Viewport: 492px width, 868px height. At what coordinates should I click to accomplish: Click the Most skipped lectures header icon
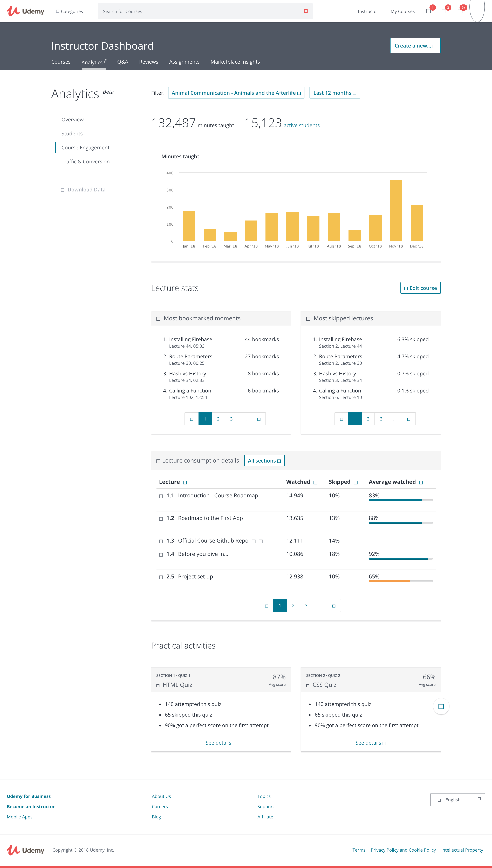pos(308,319)
